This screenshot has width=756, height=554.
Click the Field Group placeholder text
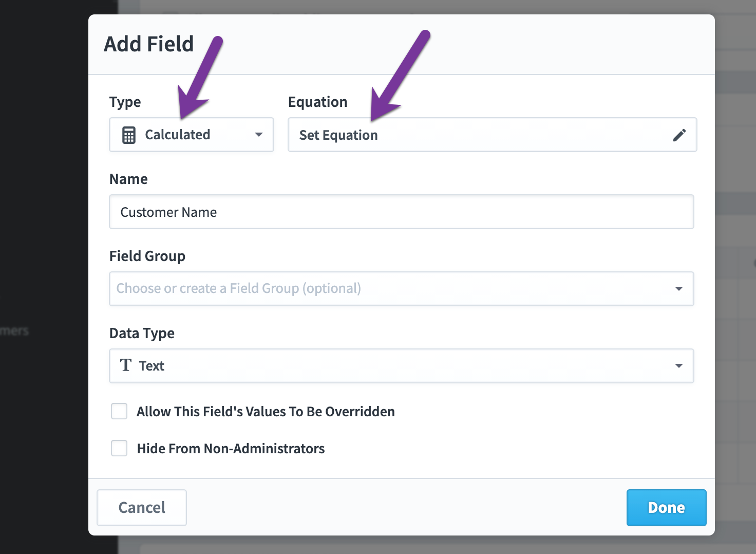click(x=239, y=288)
